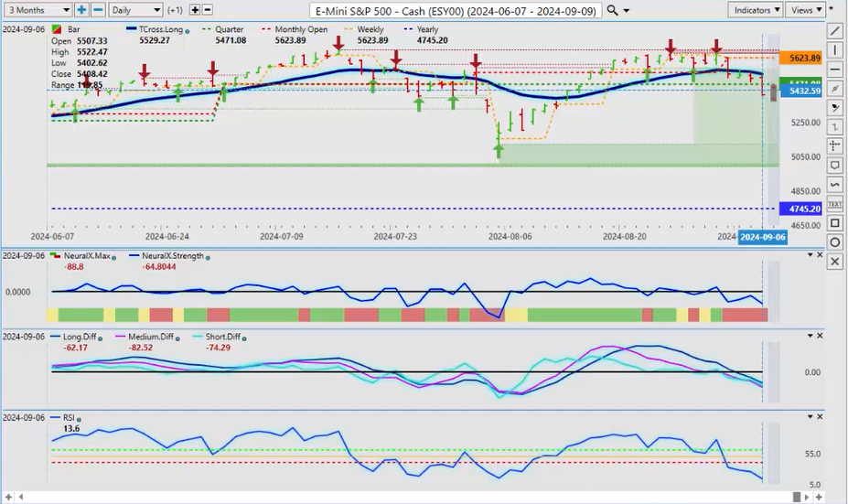Expand RSI panel options arrow
The image size is (848, 504).
(810, 416)
